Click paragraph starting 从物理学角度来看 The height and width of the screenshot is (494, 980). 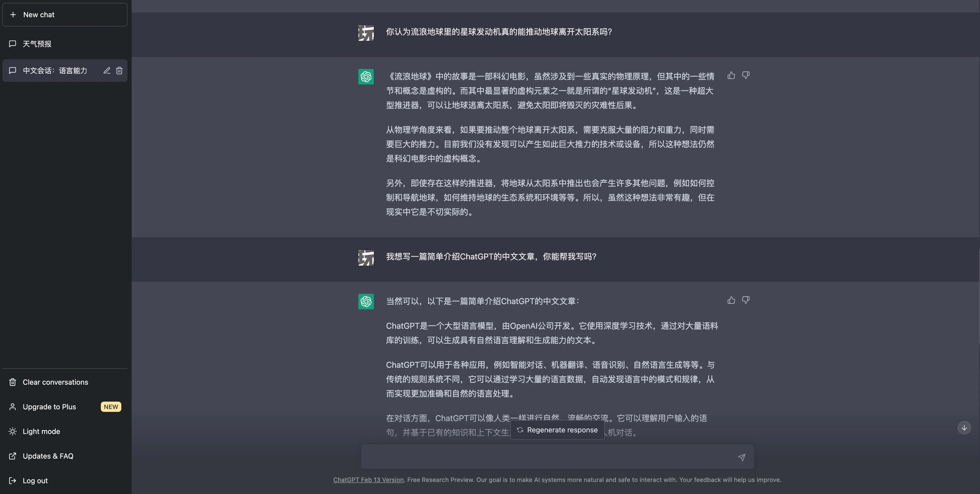click(x=550, y=144)
